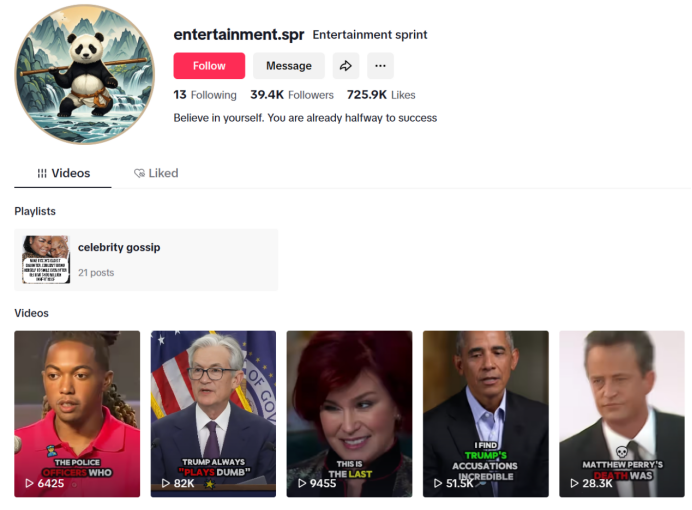Switch to the Liked tab
Screen dimensions: 692x510
156,173
